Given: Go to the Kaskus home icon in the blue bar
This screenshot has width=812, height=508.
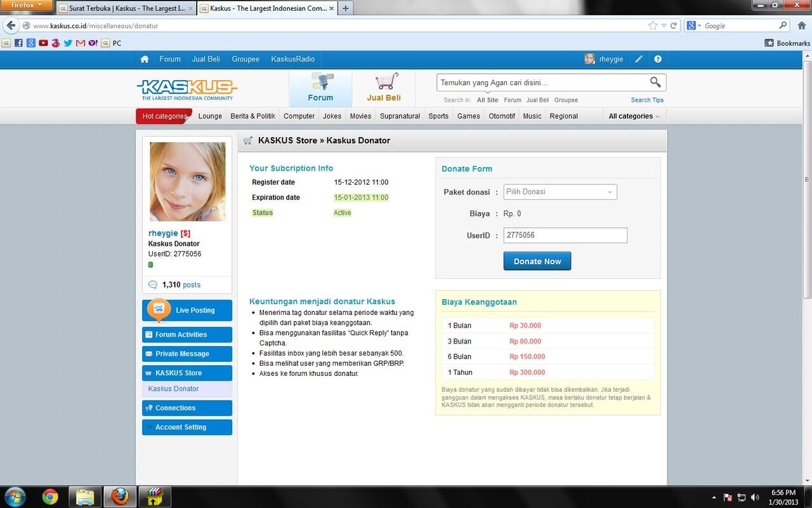Looking at the screenshot, I should coord(145,59).
